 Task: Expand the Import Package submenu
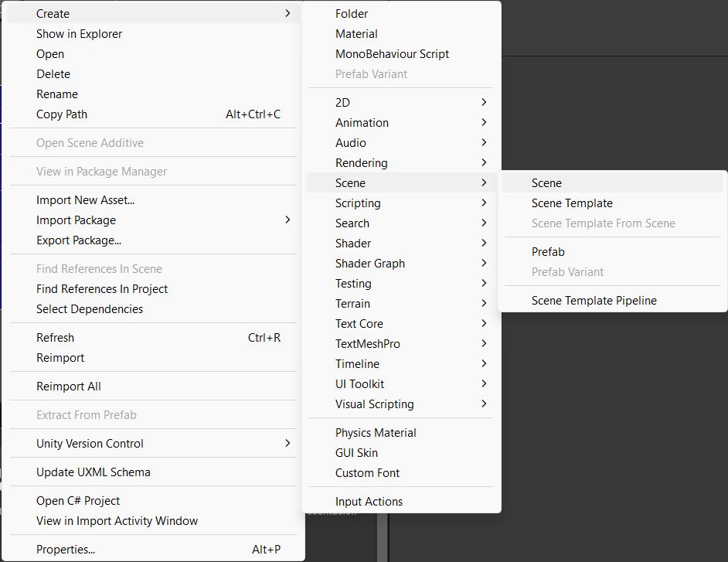pyautogui.click(x=153, y=220)
